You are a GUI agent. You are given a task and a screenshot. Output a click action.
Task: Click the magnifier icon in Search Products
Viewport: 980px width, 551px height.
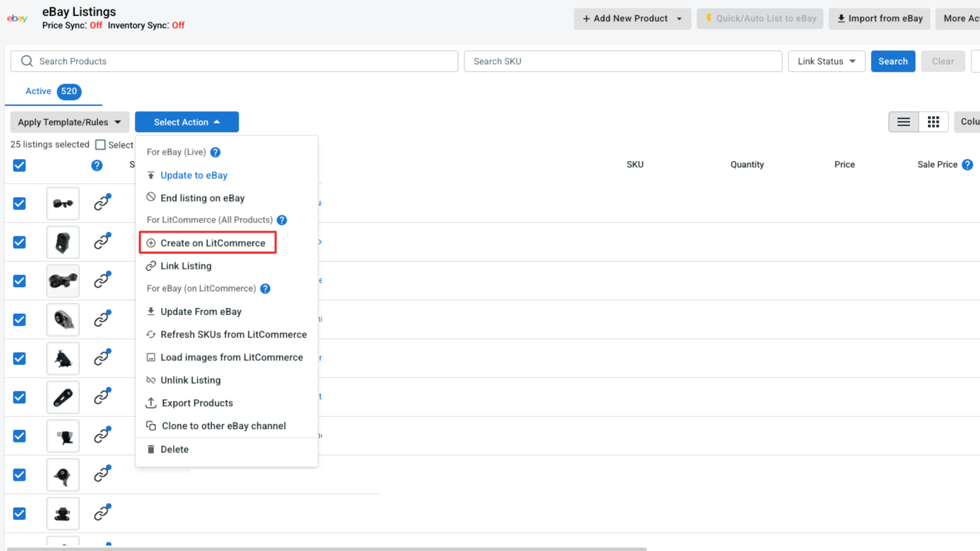pyautogui.click(x=27, y=61)
